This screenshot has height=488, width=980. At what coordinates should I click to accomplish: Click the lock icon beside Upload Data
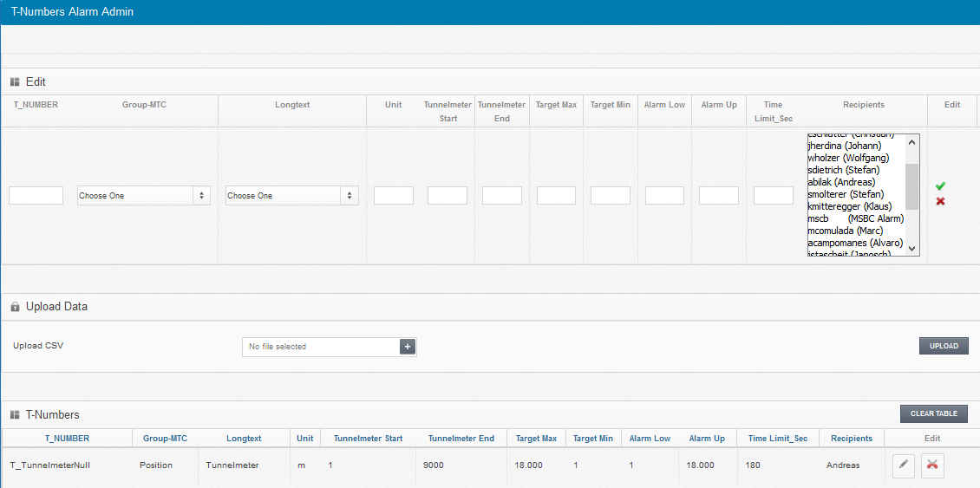click(x=15, y=307)
